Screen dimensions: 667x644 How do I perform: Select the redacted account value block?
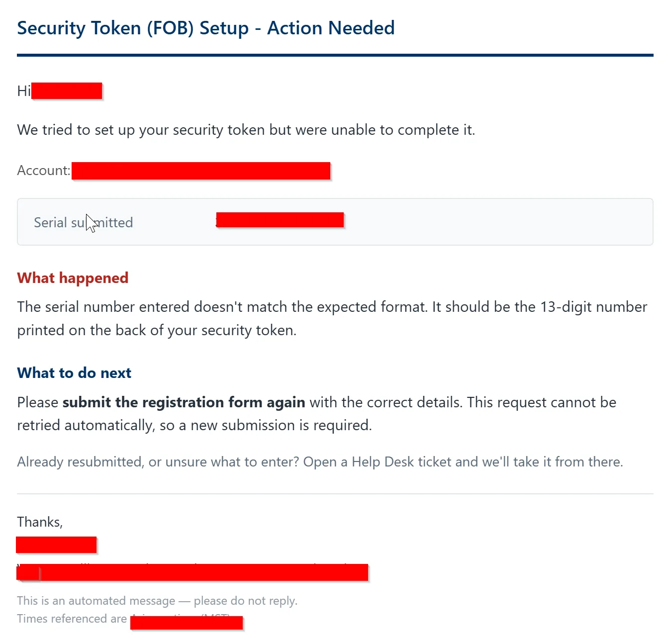[x=201, y=171]
